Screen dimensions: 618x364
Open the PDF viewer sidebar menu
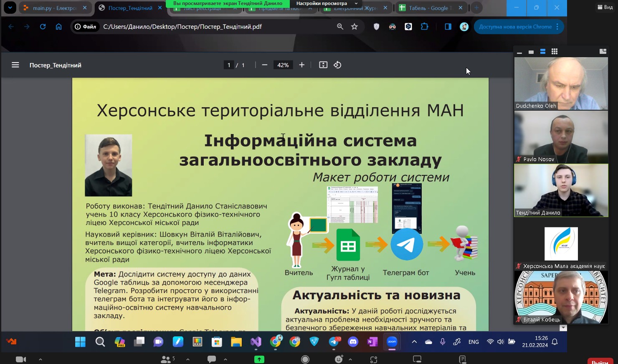point(15,65)
